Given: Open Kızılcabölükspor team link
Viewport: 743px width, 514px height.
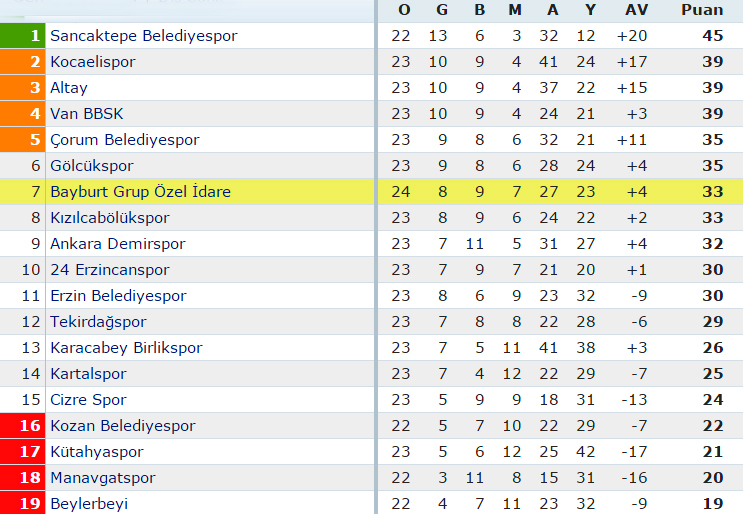Looking at the screenshot, I should pos(110,218).
